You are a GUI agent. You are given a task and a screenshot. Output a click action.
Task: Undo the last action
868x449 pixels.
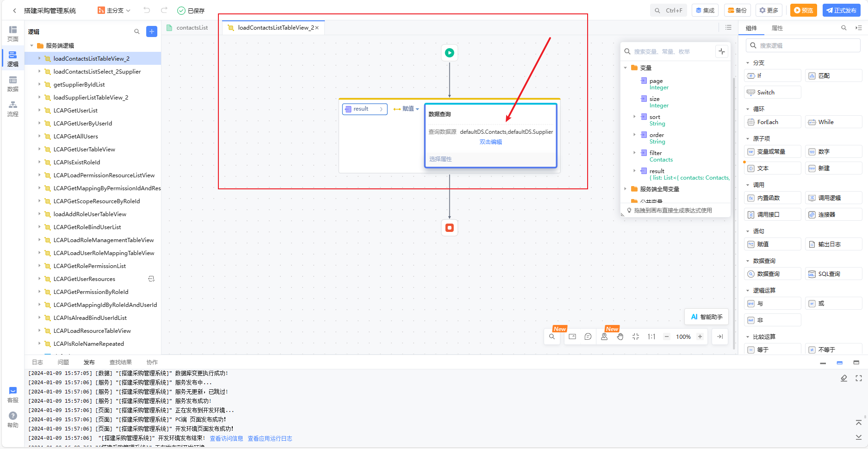coord(147,10)
